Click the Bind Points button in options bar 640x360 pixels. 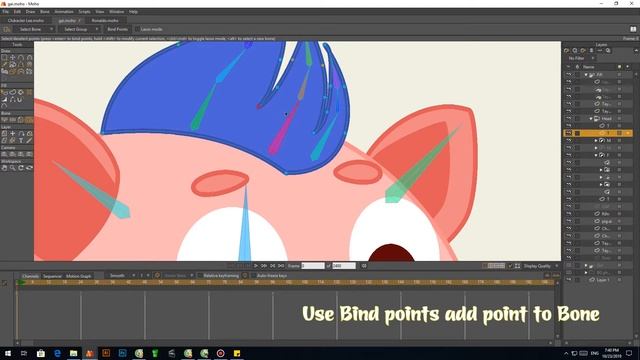pyautogui.click(x=118, y=29)
